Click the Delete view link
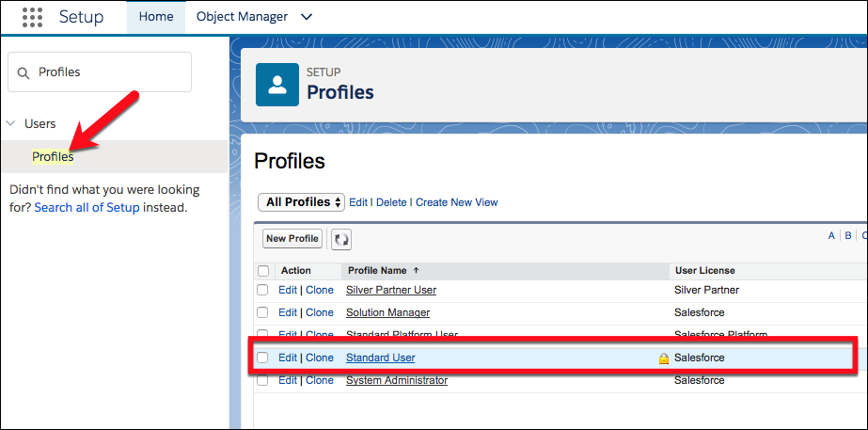The width and height of the screenshot is (868, 430). pos(391,203)
